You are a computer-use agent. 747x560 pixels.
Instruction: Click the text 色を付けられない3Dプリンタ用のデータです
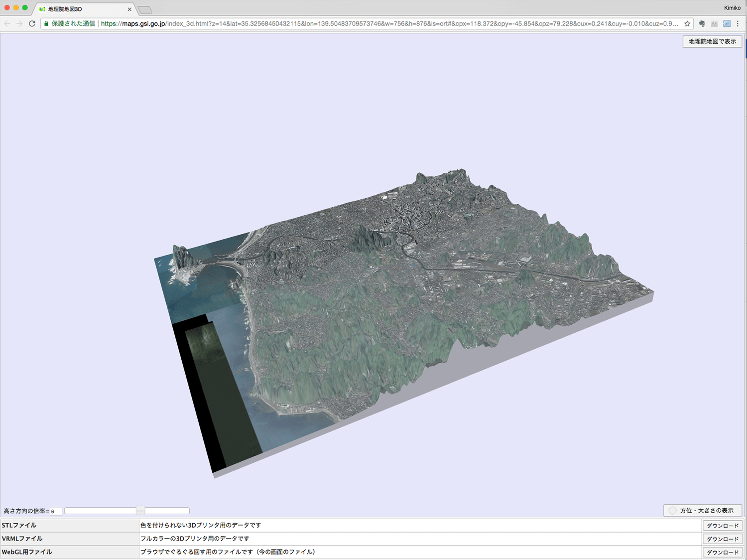[x=201, y=525]
